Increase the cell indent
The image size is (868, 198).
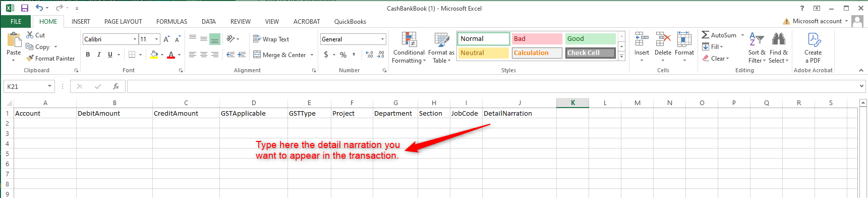pyautogui.click(x=242, y=55)
